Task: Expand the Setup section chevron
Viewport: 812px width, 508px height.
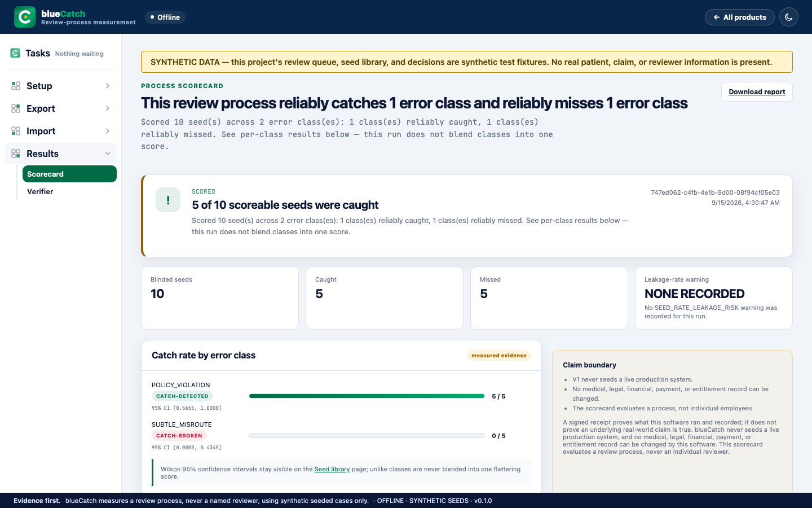Action: point(108,86)
